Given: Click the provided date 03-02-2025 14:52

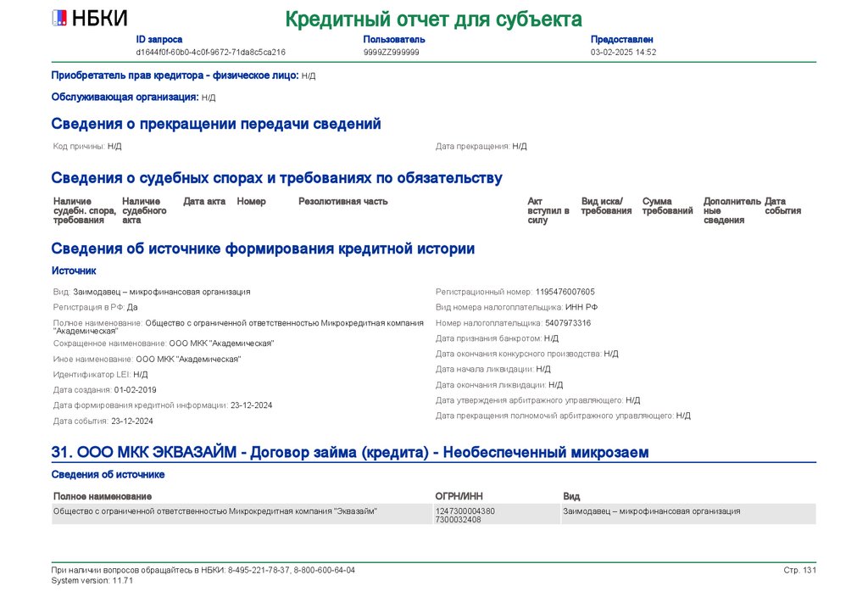Looking at the screenshot, I should tap(623, 52).
